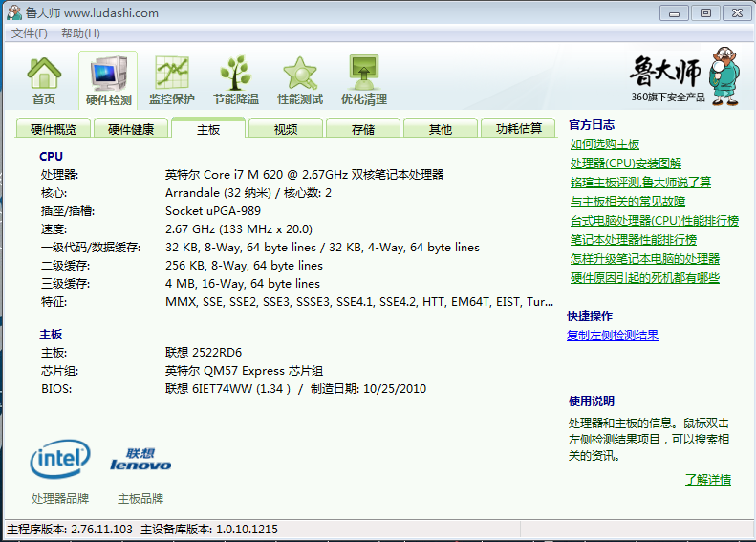The width and height of the screenshot is (756, 542).
Task: Click 复制左侧检测结果 copy results link
Action: click(x=613, y=336)
